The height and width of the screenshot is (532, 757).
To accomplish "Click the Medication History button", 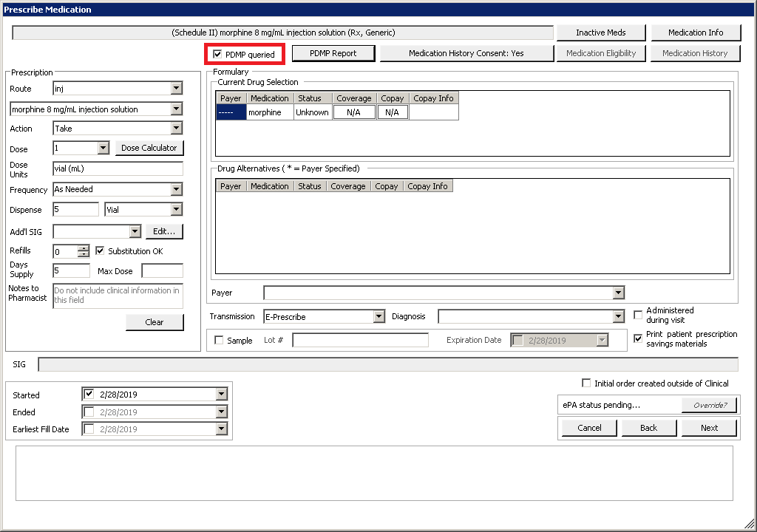I will point(695,53).
